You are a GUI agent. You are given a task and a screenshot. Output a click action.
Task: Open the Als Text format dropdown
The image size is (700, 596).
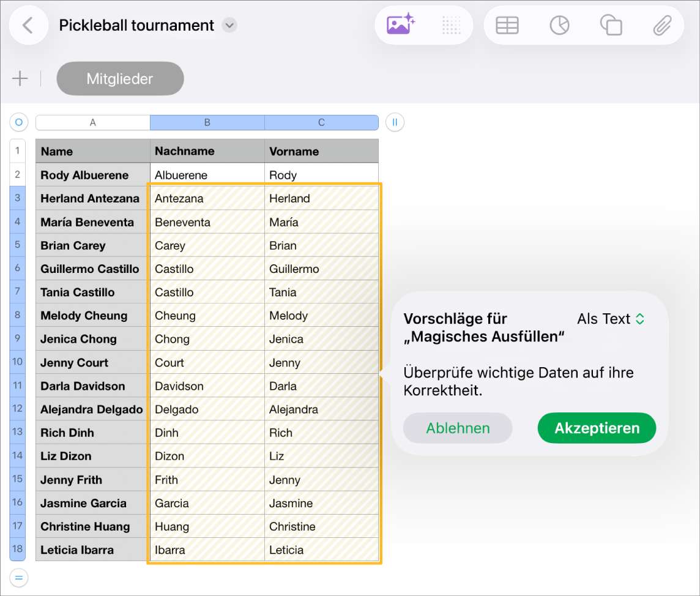tap(611, 319)
